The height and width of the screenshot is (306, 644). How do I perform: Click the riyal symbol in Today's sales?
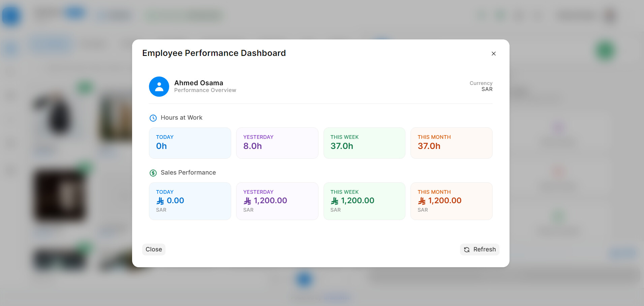[160, 201]
